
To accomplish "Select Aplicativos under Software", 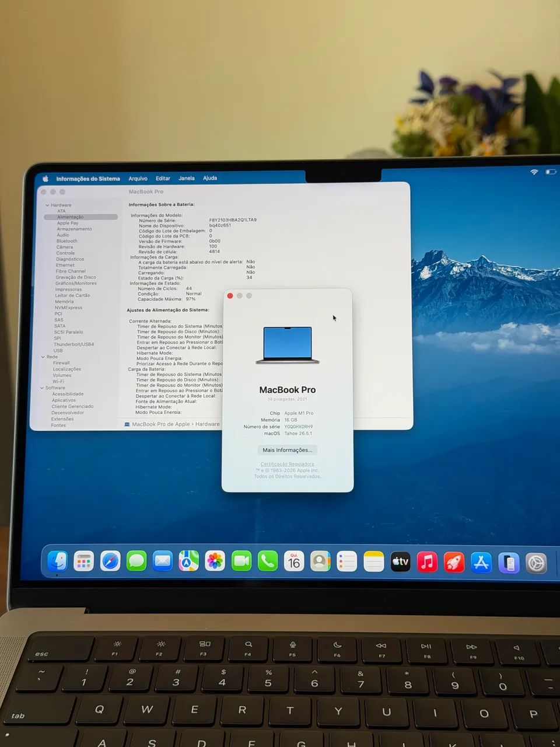I will coord(64,400).
